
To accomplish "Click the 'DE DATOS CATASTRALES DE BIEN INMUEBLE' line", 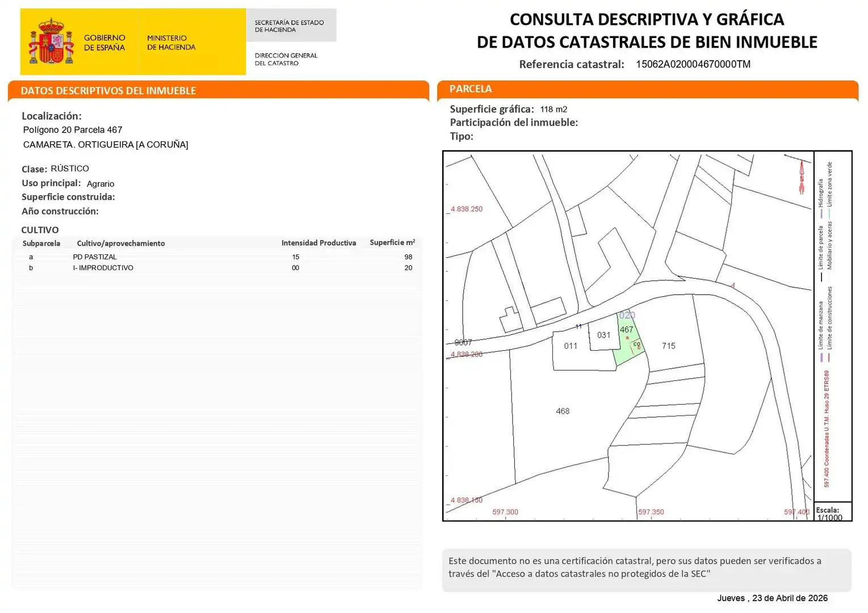I will click(647, 42).
